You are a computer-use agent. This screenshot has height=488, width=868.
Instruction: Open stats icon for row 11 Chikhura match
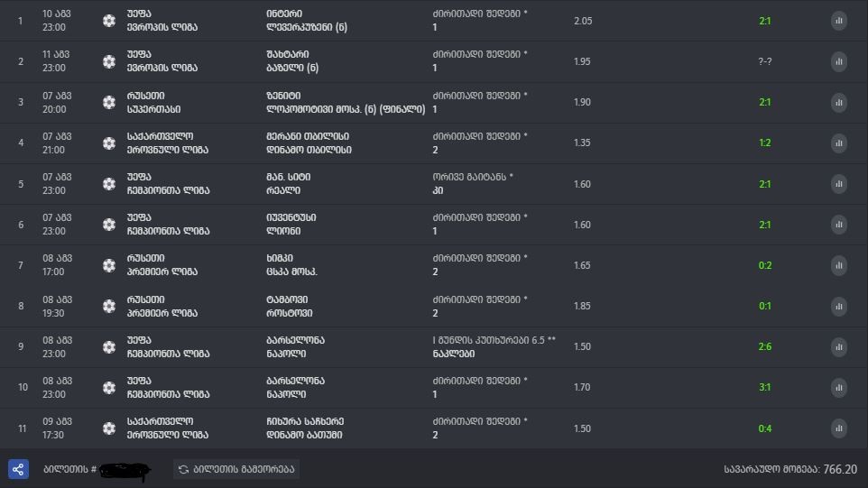(838, 428)
